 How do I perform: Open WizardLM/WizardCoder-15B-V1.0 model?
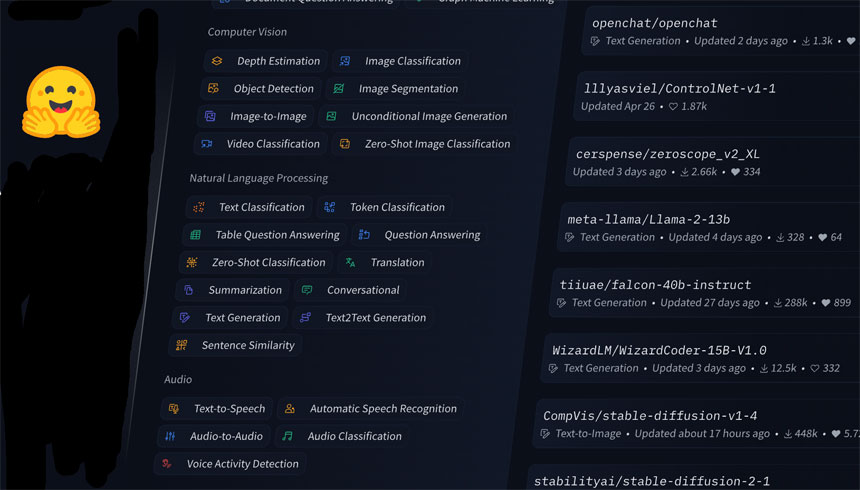pos(659,350)
